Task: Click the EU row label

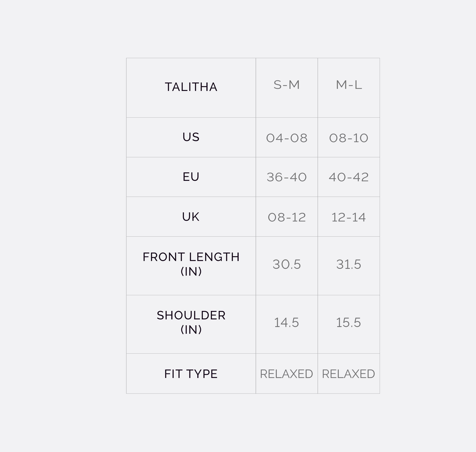Action: 191,177
